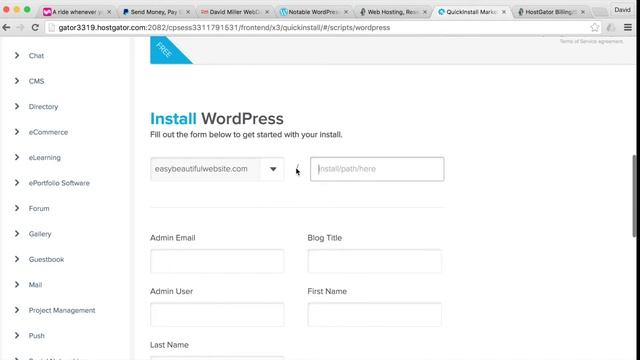Switch to the David Miller WebD tab
This screenshot has width=640, height=360.
tap(236, 12)
